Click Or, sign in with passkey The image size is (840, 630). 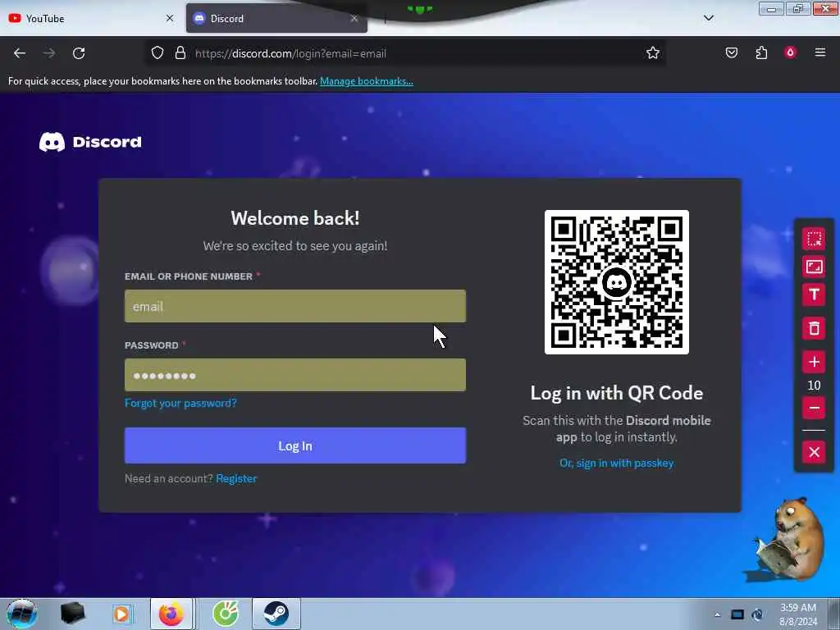pos(617,463)
